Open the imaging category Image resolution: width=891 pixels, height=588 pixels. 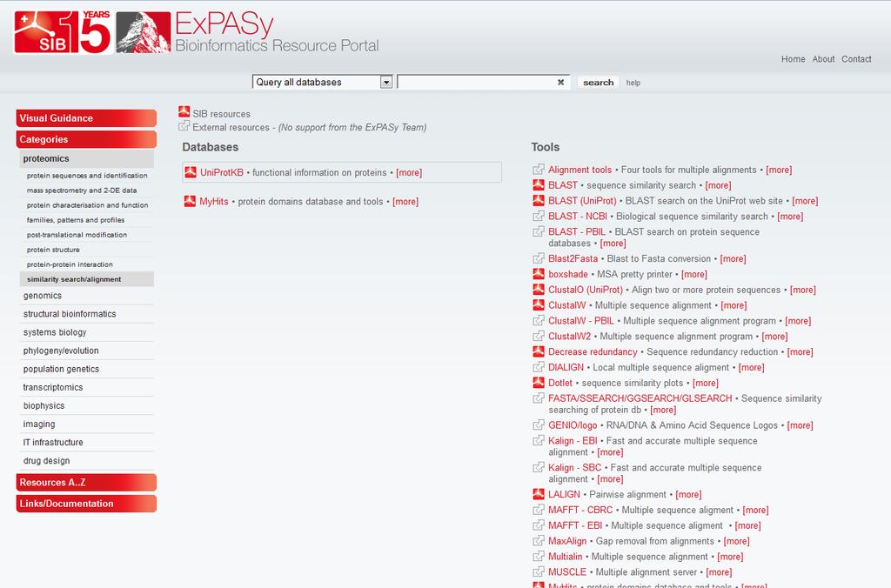(87, 424)
